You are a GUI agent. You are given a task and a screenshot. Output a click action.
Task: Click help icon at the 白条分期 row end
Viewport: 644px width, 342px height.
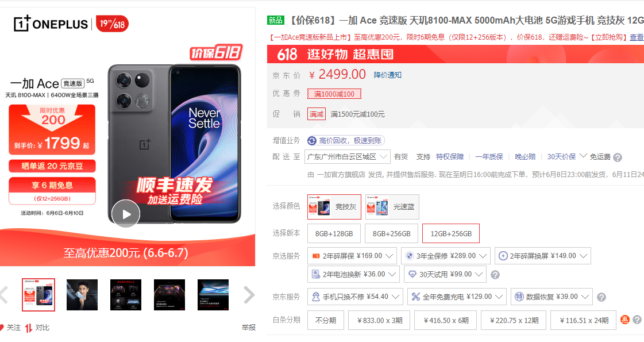tap(637, 320)
